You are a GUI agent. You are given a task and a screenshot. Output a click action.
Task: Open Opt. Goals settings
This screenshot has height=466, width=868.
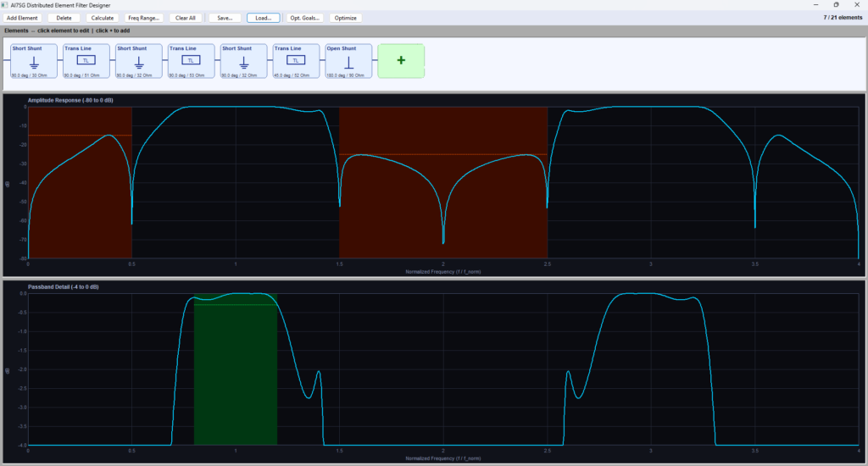(305, 18)
